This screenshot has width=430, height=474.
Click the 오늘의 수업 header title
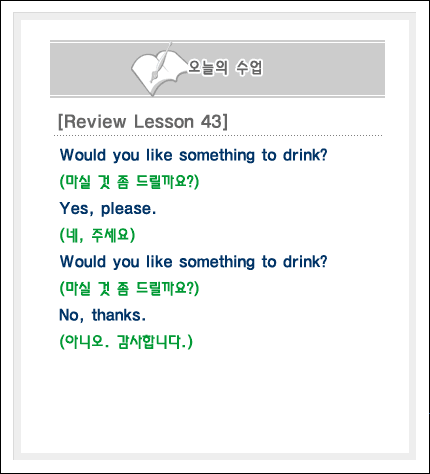click(225, 68)
